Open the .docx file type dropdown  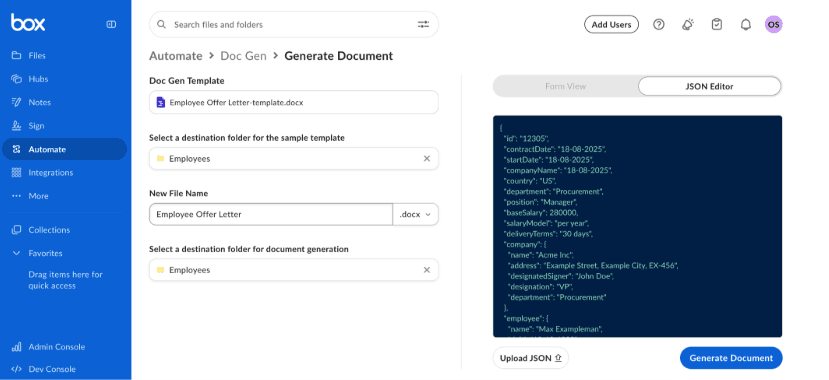point(416,214)
